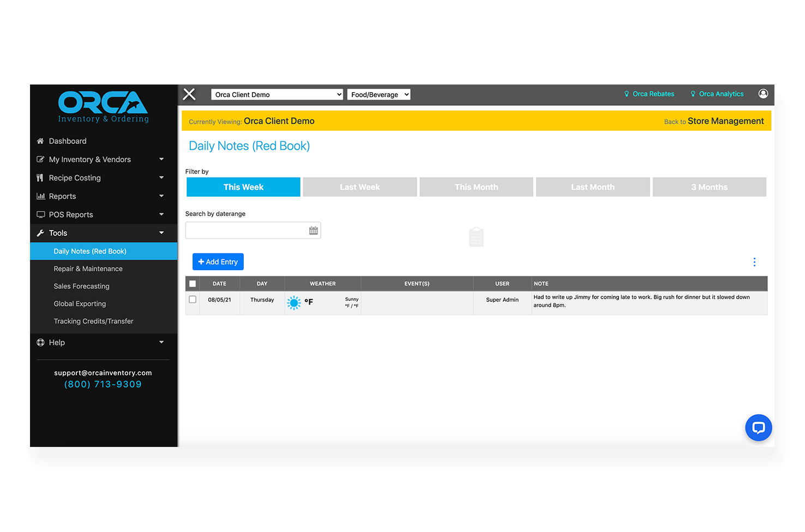The width and height of the screenshot is (805, 532).
Task: Open the Food/Beverage category dropdown
Action: [x=379, y=94]
